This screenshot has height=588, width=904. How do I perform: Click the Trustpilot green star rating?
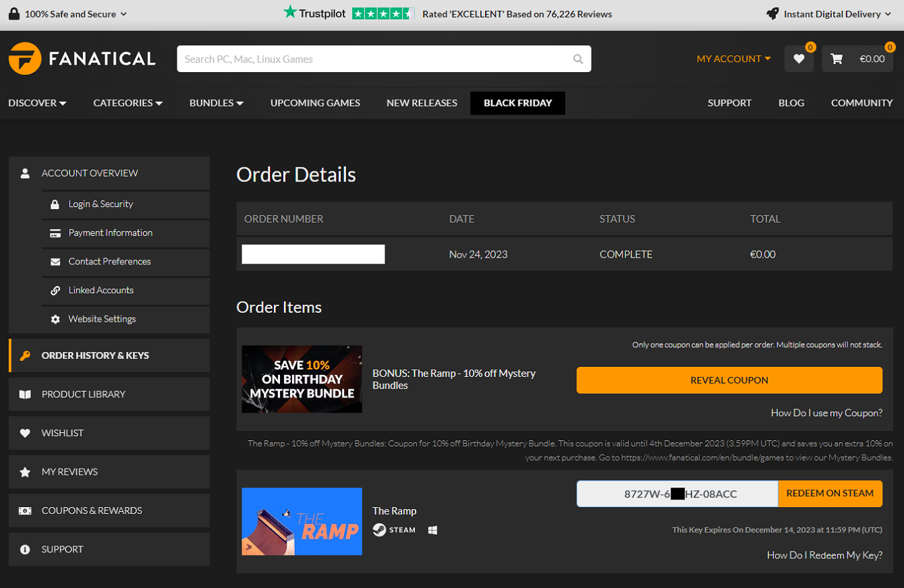(383, 13)
